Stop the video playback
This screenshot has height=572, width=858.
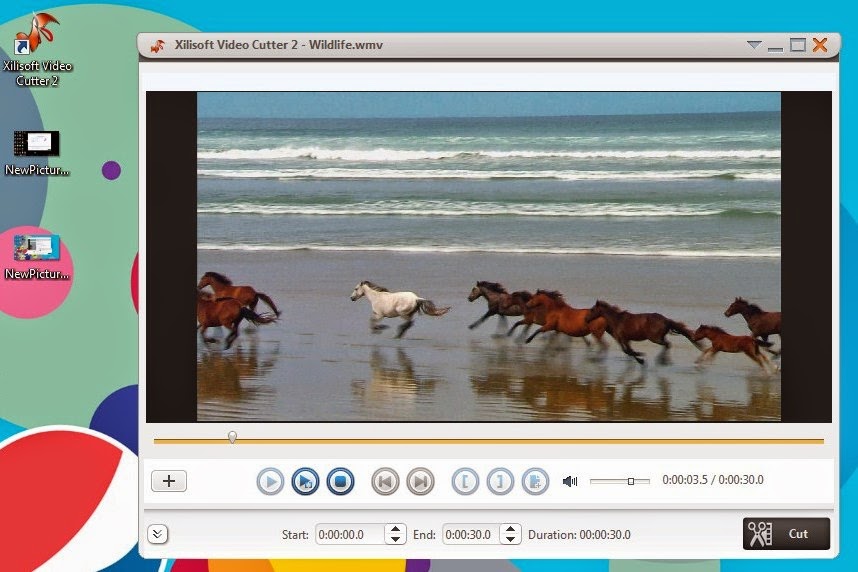[x=340, y=482]
